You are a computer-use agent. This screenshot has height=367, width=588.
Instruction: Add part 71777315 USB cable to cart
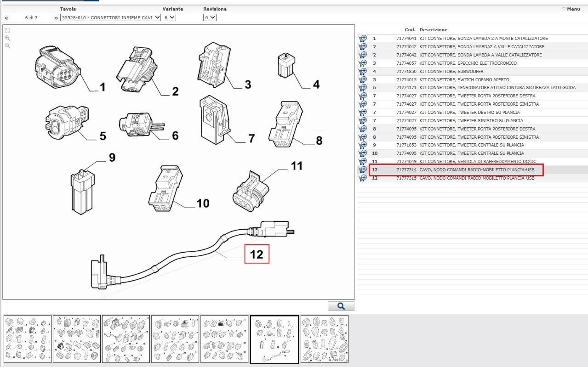(x=362, y=178)
